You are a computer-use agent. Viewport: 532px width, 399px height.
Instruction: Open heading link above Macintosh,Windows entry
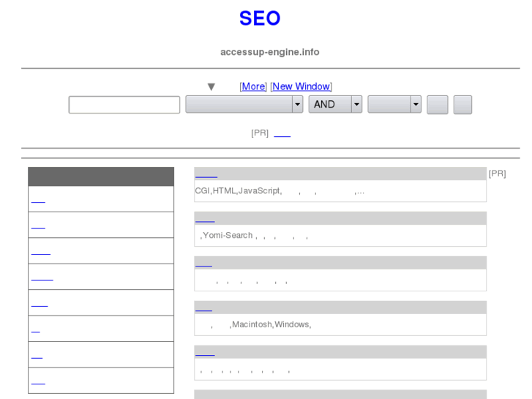click(203, 307)
